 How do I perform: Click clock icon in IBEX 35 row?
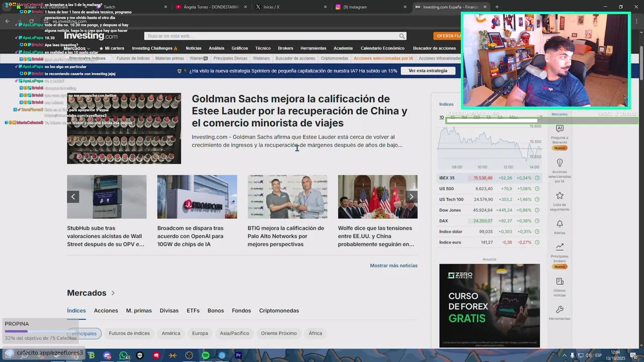[537, 178]
